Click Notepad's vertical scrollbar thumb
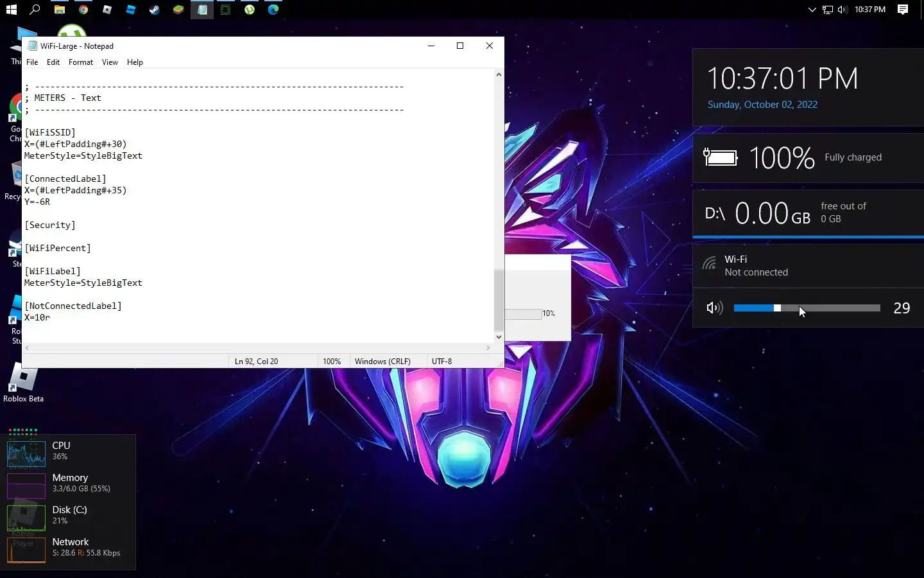The width and height of the screenshot is (924, 578). [x=499, y=300]
